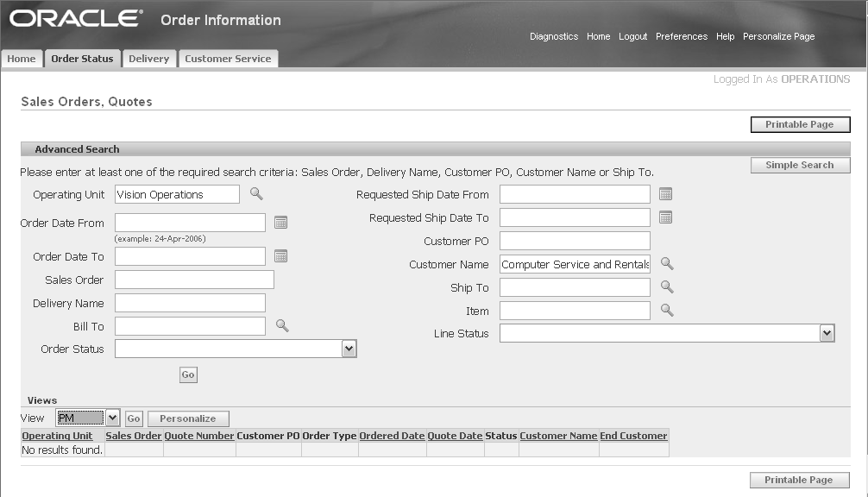Click Go under the search criteria
The height and width of the screenshot is (497, 868).
[x=188, y=374]
